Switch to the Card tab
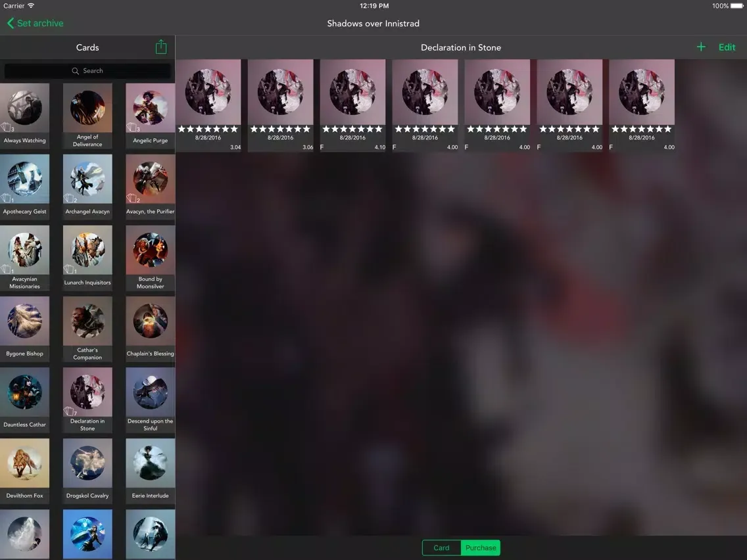747x560 pixels. coord(441,548)
